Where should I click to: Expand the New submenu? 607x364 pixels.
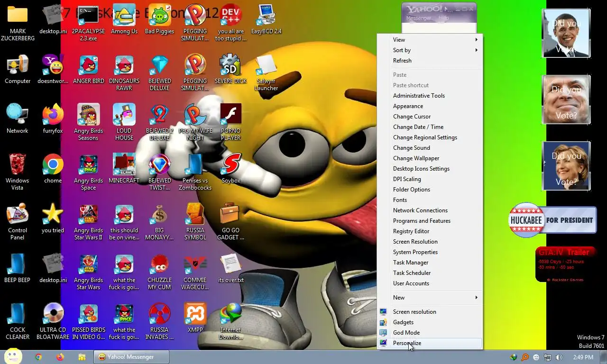pos(430,298)
